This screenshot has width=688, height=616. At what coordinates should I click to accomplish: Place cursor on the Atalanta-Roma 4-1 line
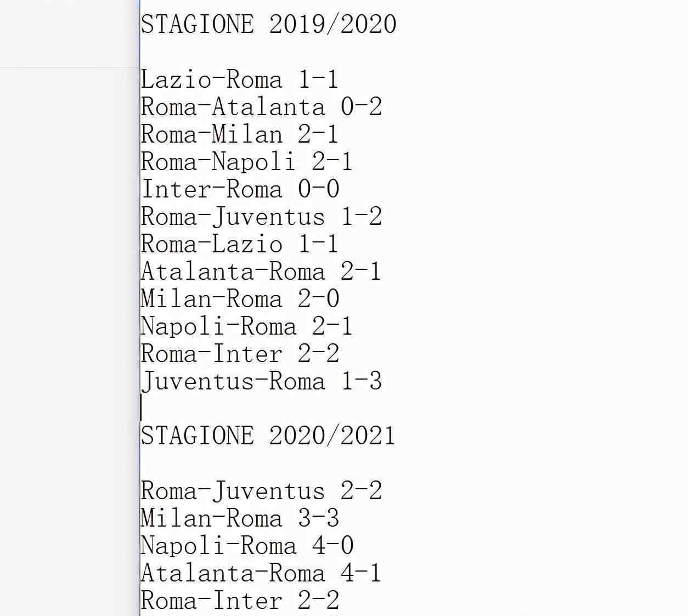point(261,573)
